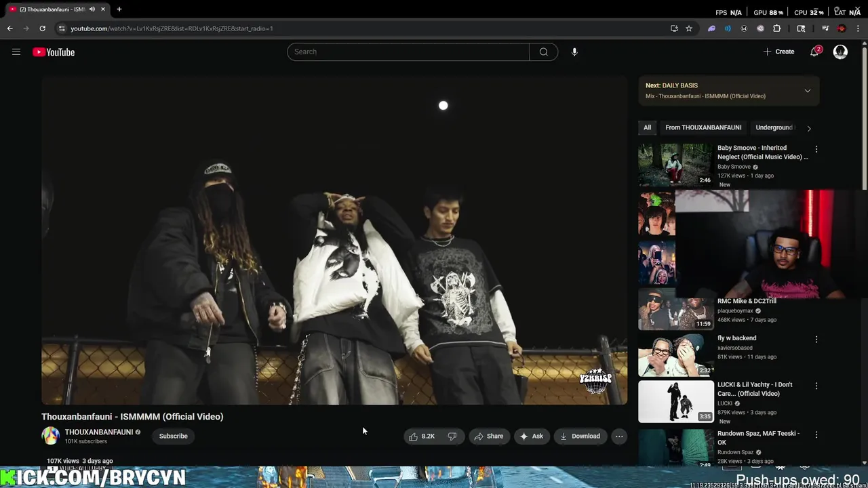868x488 pixels.
Task: Expand the Next: DAILY BASIS mix panel
Action: click(x=808, y=91)
